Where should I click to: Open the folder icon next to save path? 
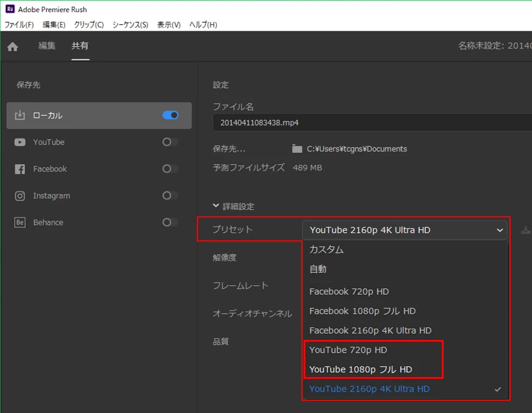click(x=297, y=149)
